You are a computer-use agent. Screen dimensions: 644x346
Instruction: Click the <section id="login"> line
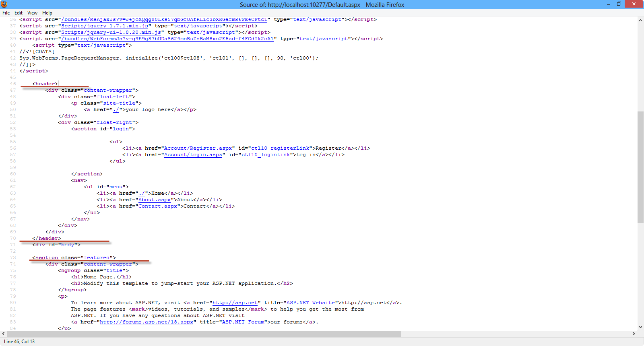[x=103, y=129]
